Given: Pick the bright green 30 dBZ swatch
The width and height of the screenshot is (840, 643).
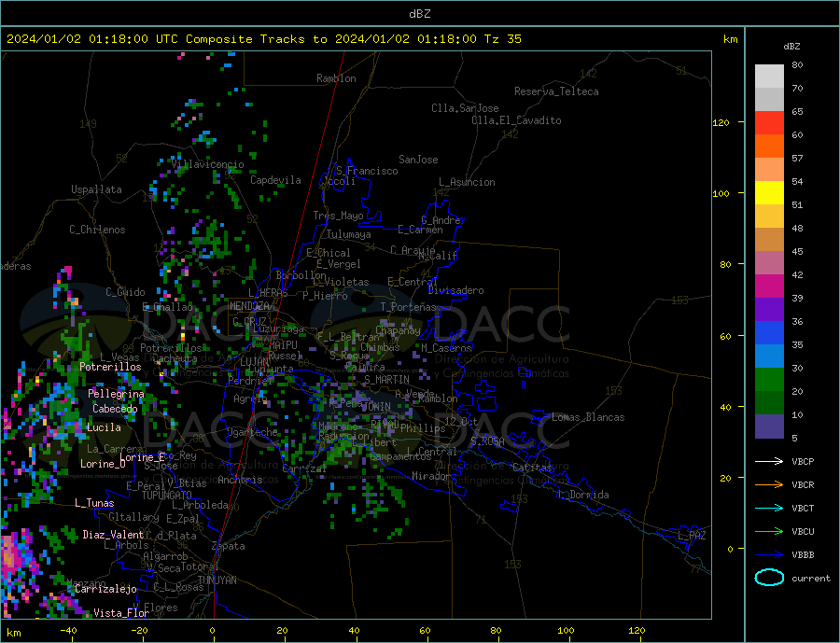Looking at the screenshot, I should pos(769,380).
